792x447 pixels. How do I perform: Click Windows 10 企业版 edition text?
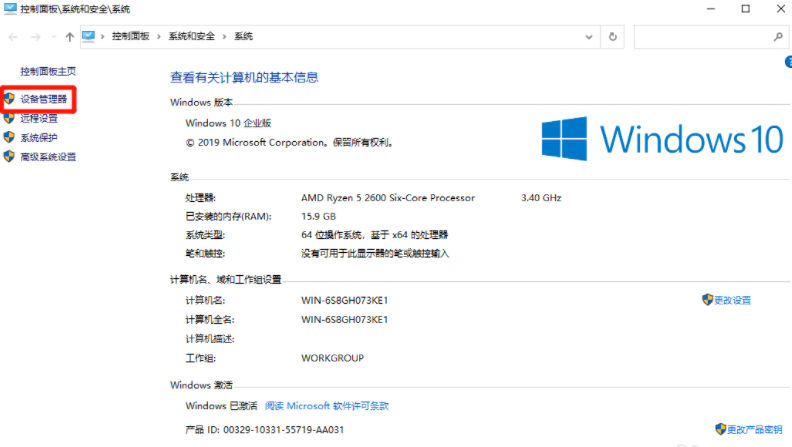[228, 123]
